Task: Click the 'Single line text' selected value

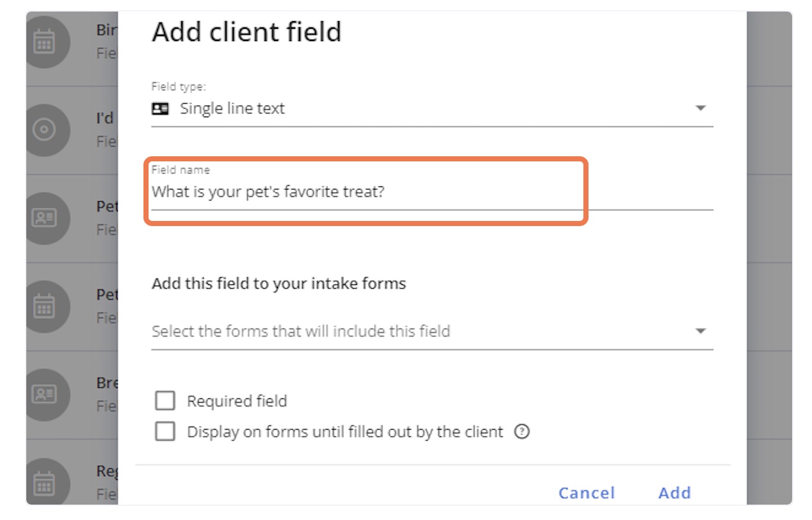Action: click(x=232, y=109)
